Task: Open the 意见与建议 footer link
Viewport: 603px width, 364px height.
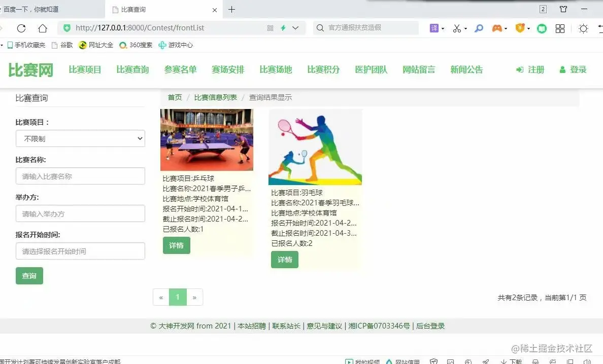Action: (324, 326)
